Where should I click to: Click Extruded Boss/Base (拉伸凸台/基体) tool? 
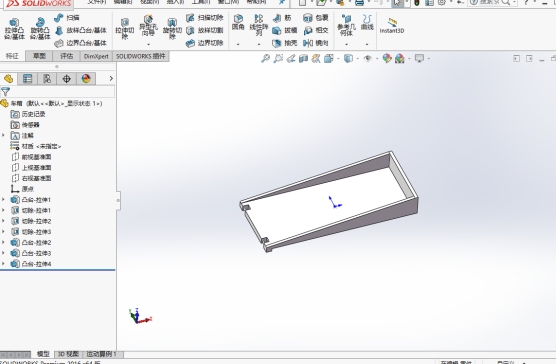14,29
